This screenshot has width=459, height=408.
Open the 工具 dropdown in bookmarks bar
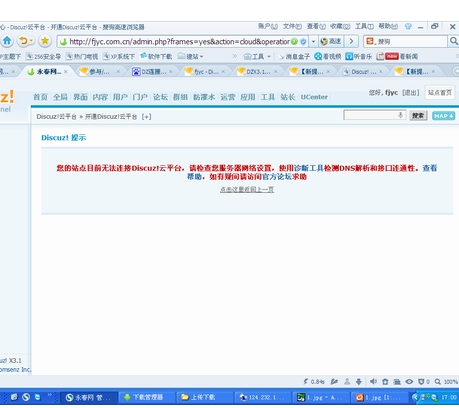tap(257, 56)
